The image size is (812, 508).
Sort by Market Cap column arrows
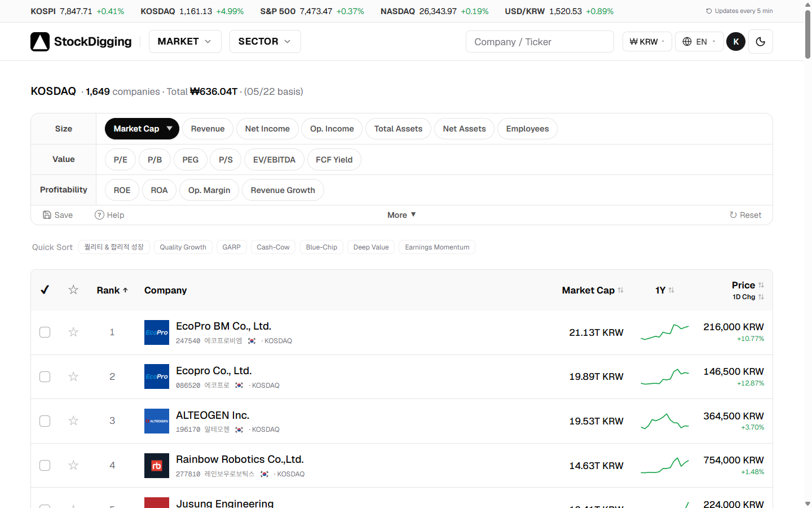click(x=621, y=290)
